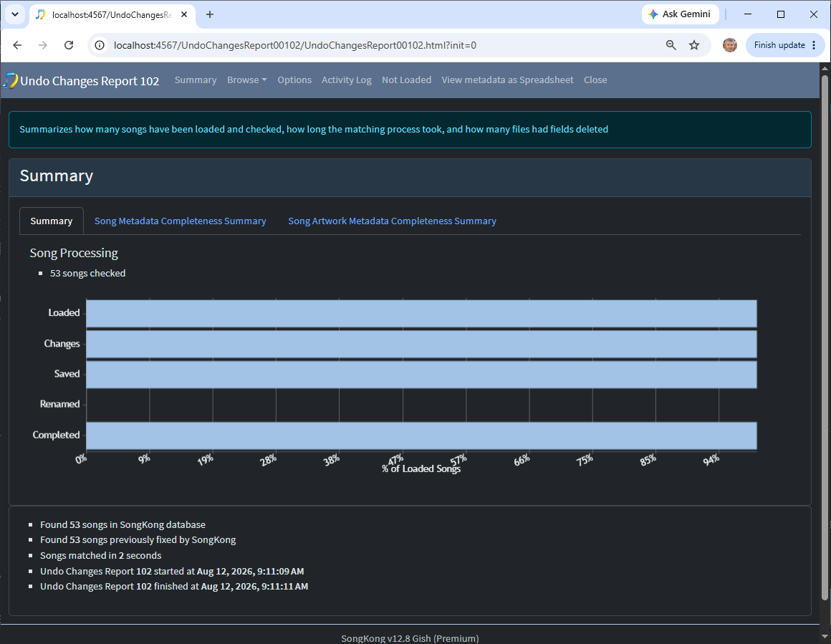The image size is (831, 644).
Task: Click the report started at timestamp line
Action: click(172, 572)
